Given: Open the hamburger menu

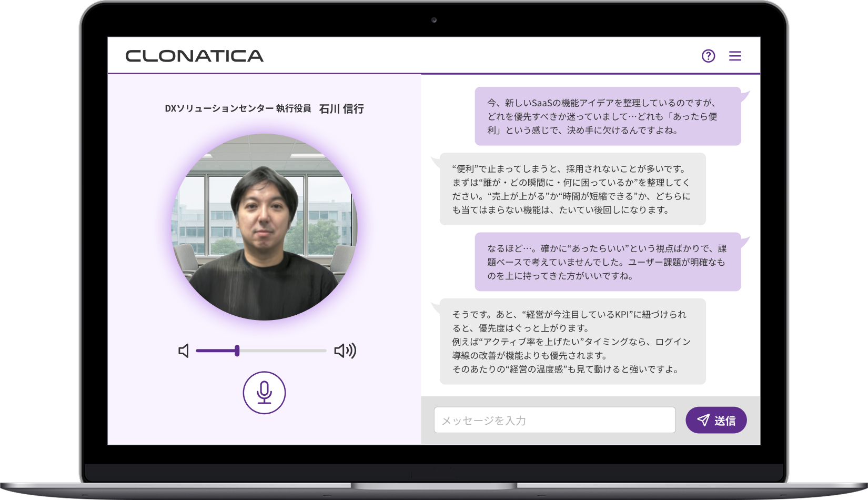Looking at the screenshot, I should 735,56.
